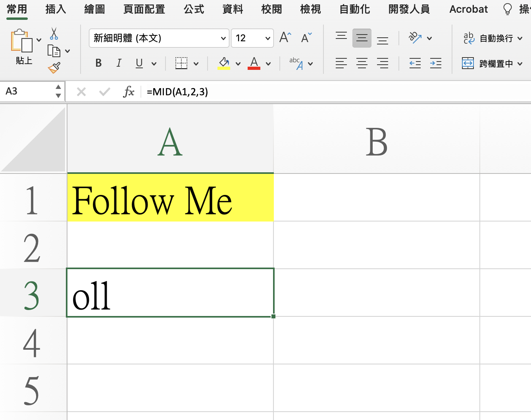Image resolution: width=531 pixels, height=420 pixels.
Task: Expand the phonetic guide options arrow
Action: click(310, 64)
